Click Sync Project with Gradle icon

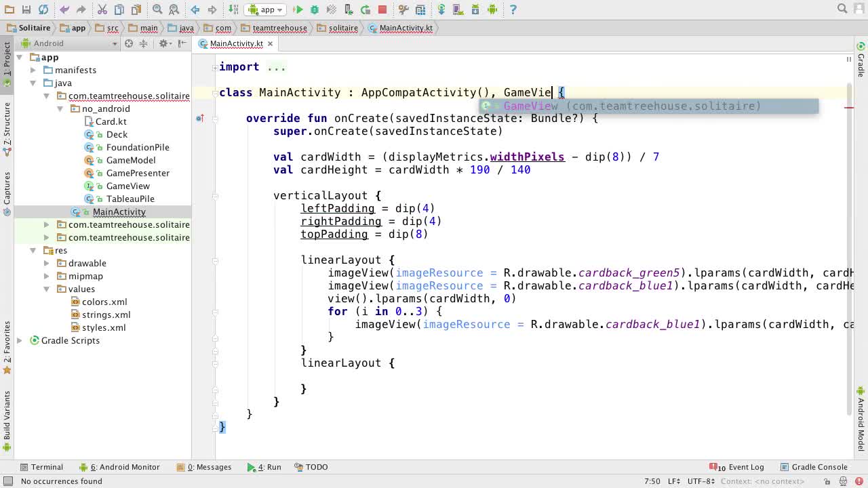pos(441,9)
